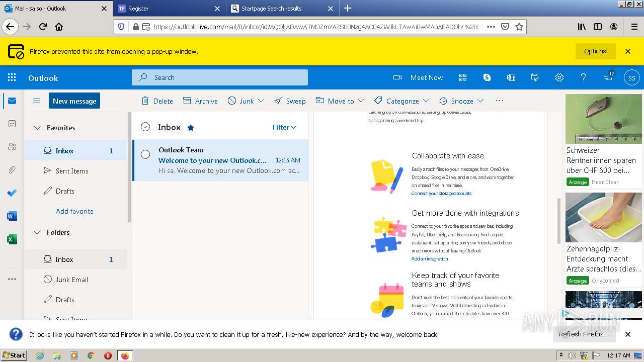Expand Categorize dropdown
The height and width of the screenshot is (362, 644).
(x=427, y=101)
